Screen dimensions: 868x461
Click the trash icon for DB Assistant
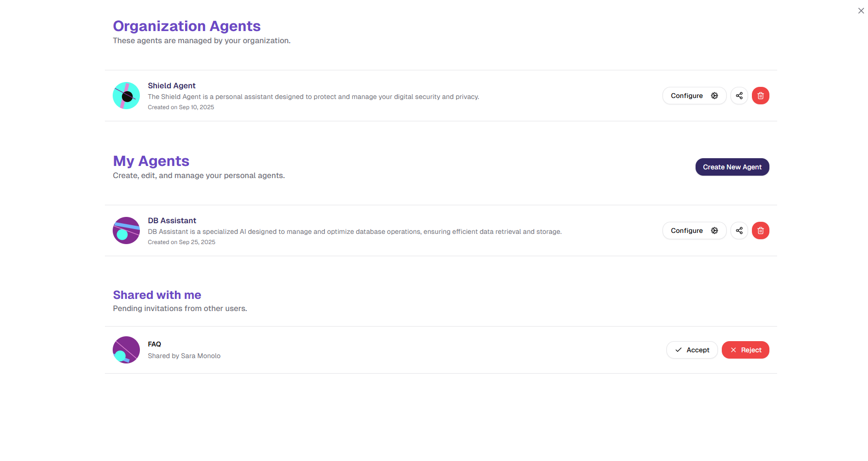[x=760, y=230]
